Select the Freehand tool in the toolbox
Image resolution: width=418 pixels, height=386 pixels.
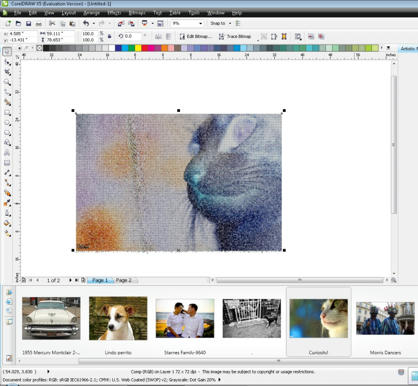7,92
